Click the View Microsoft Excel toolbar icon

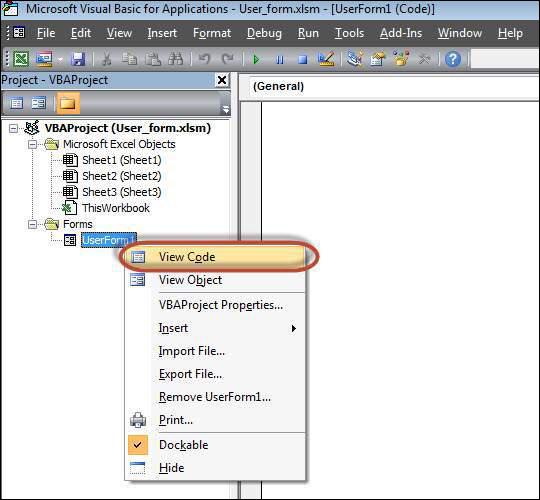[21, 59]
